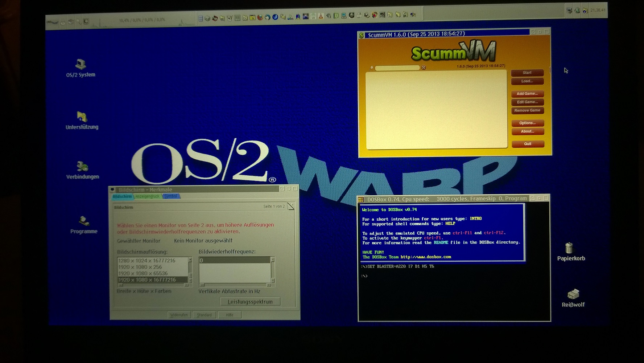The height and width of the screenshot is (363, 644).
Task: Open the ScummVM About... dialog
Action: pyautogui.click(x=528, y=131)
